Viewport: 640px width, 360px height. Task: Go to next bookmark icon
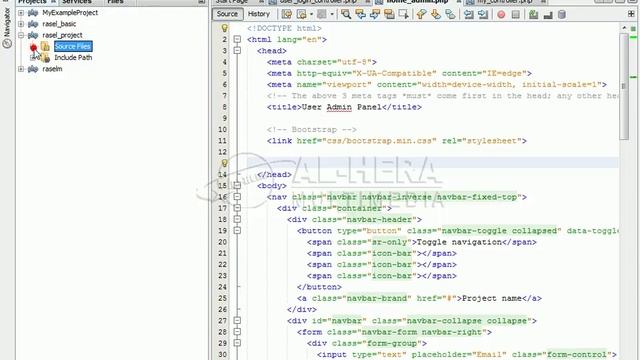pos(436,15)
